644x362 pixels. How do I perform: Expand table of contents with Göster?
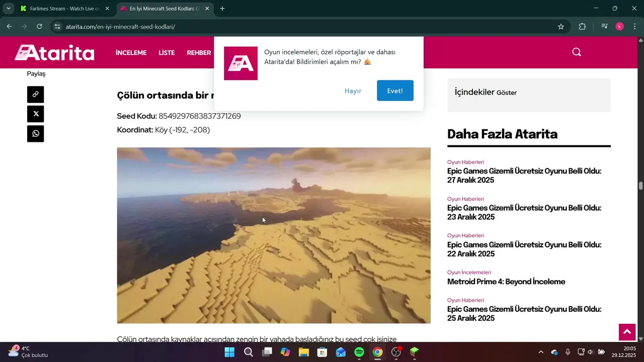click(x=507, y=93)
